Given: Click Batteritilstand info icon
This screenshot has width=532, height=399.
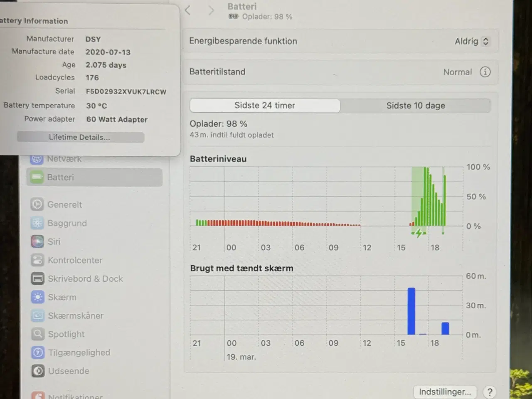Looking at the screenshot, I should 485,72.
